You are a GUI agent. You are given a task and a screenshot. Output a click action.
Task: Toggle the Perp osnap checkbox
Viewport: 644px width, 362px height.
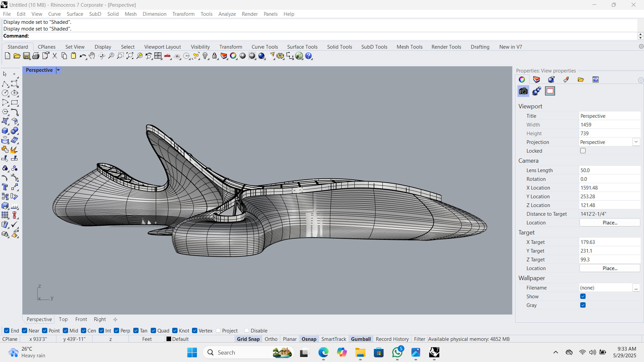(x=116, y=330)
